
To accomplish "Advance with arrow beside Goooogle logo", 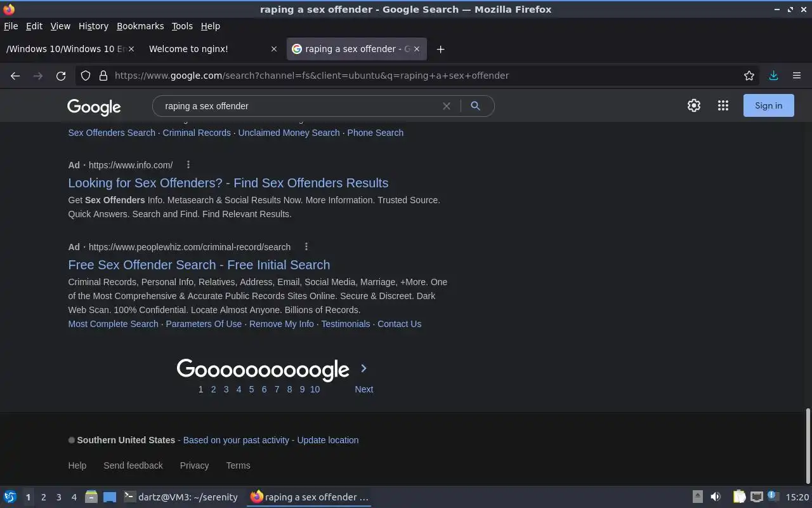I will tap(363, 368).
